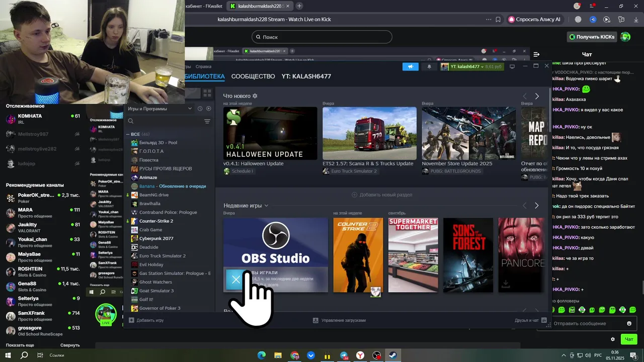Image resolution: width=644 pixels, height=362 pixels.
Task: Click Добавить игру at Steam bottom bar
Action: pyautogui.click(x=146, y=320)
